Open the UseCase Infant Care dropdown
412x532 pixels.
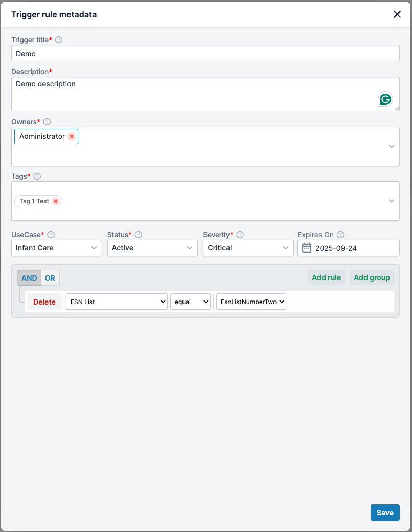click(57, 248)
